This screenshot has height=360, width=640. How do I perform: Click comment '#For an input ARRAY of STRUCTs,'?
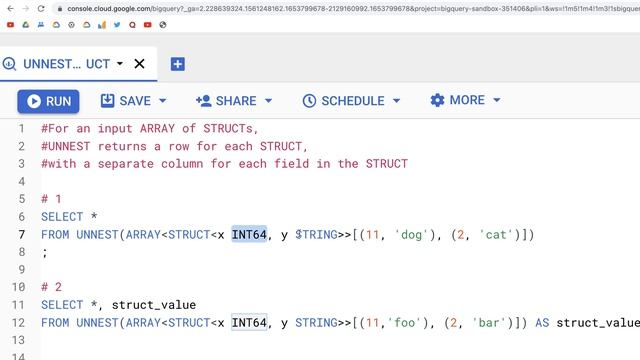pyautogui.click(x=150, y=129)
